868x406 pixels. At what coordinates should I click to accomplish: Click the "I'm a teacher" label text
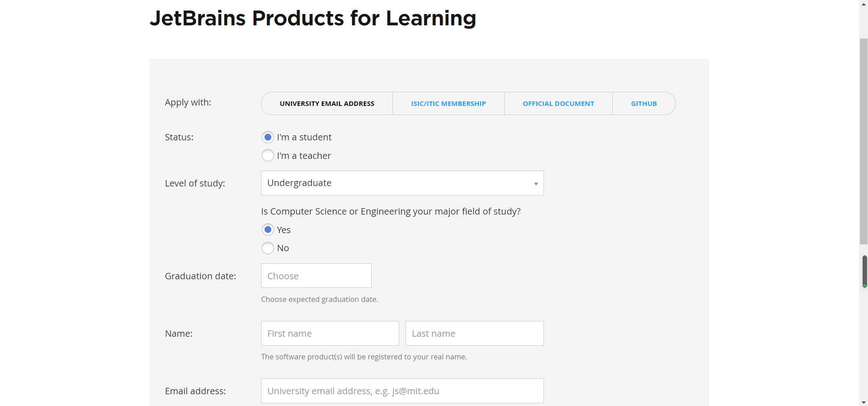[x=304, y=156]
